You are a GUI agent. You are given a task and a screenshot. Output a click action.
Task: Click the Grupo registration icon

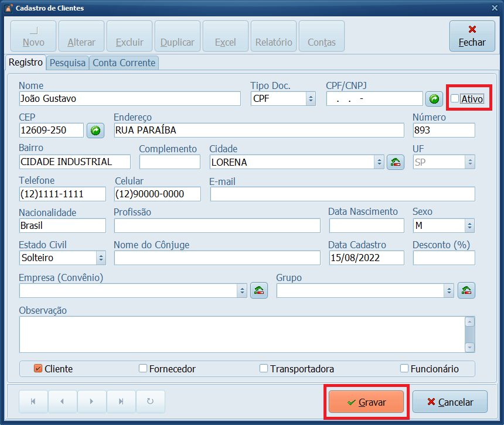pyautogui.click(x=466, y=290)
